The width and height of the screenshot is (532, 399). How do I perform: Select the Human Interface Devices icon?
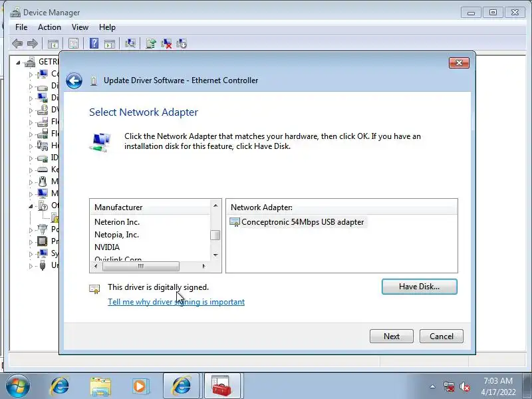coord(43,146)
